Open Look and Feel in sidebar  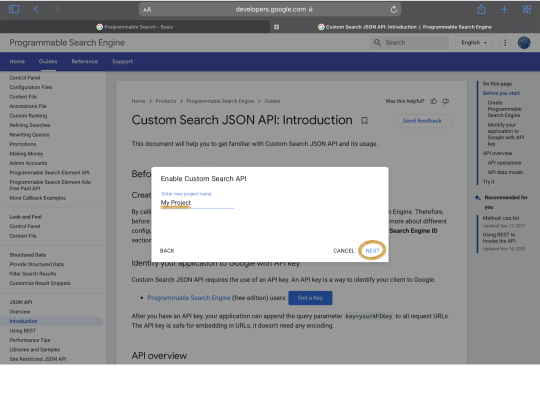(x=25, y=217)
